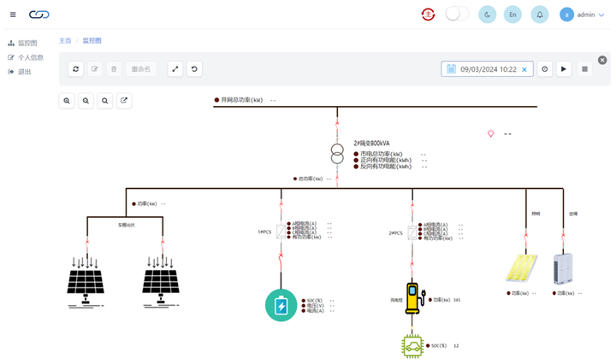The height and width of the screenshot is (364, 616).
Task: Click the green electric car chip icon
Action: (x=412, y=346)
